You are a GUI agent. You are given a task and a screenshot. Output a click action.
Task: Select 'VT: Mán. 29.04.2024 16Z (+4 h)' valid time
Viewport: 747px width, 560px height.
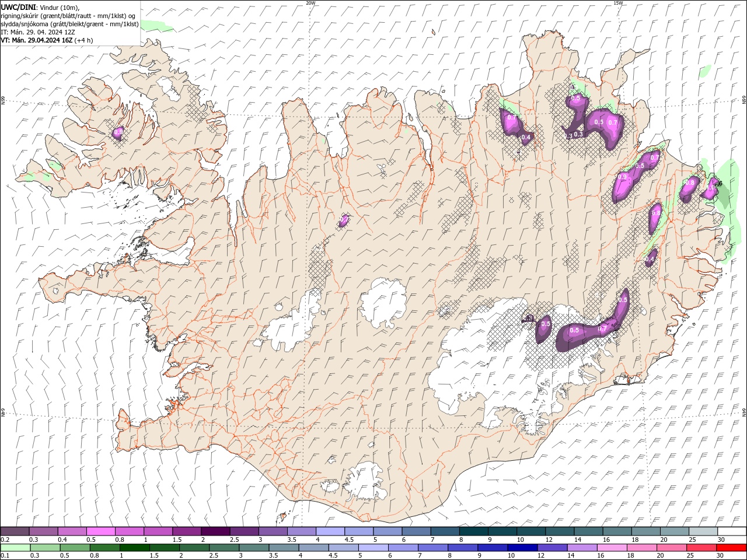click(x=47, y=40)
